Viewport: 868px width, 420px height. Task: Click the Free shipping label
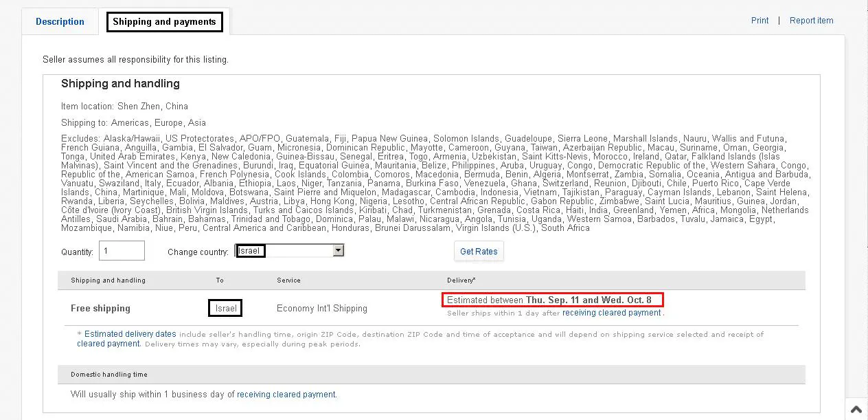tap(100, 309)
